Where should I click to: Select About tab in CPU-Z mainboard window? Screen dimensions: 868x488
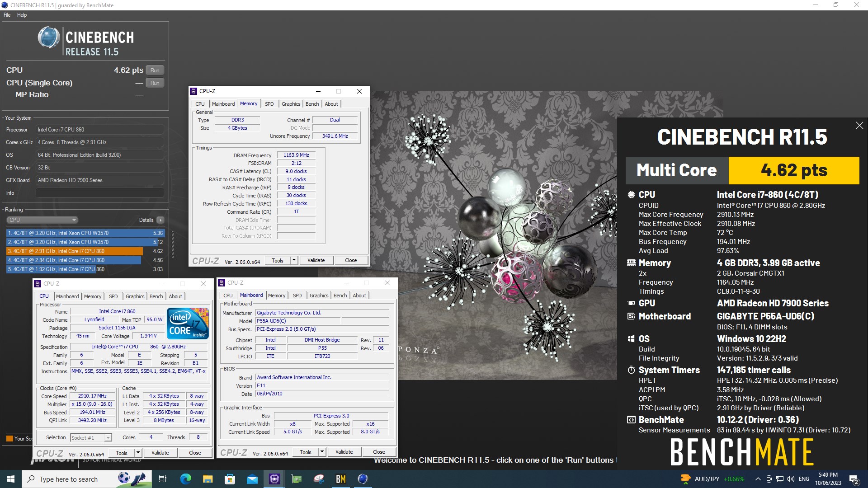359,296
